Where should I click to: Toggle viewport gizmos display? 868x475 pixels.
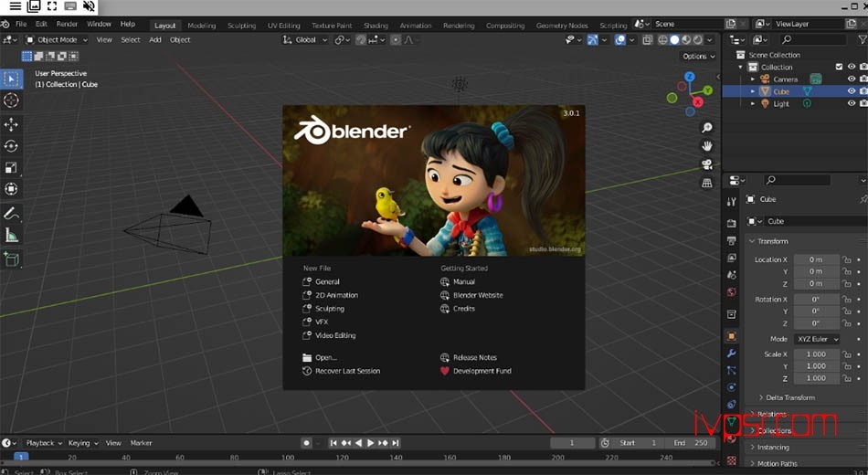pyautogui.click(x=592, y=40)
